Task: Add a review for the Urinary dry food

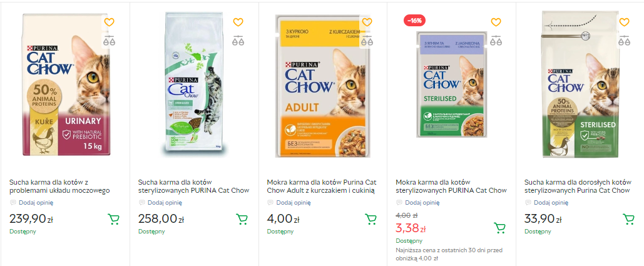Action: tap(36, 202)
